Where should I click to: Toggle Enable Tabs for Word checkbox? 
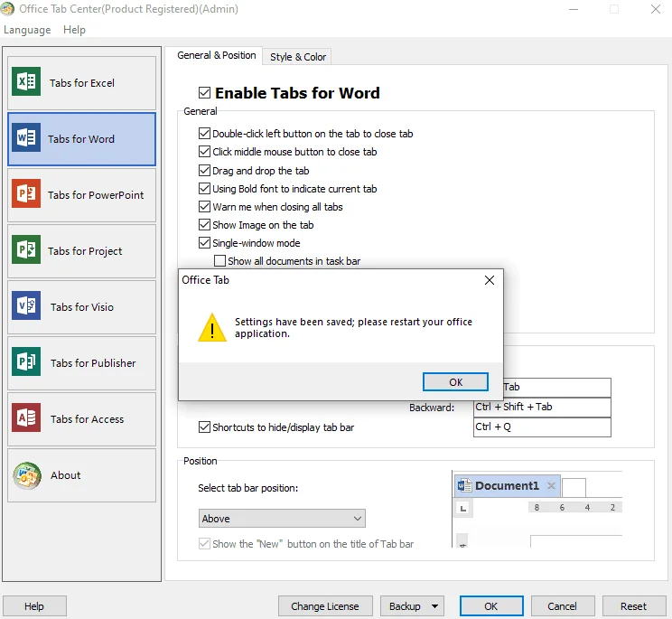coord(204,92)
